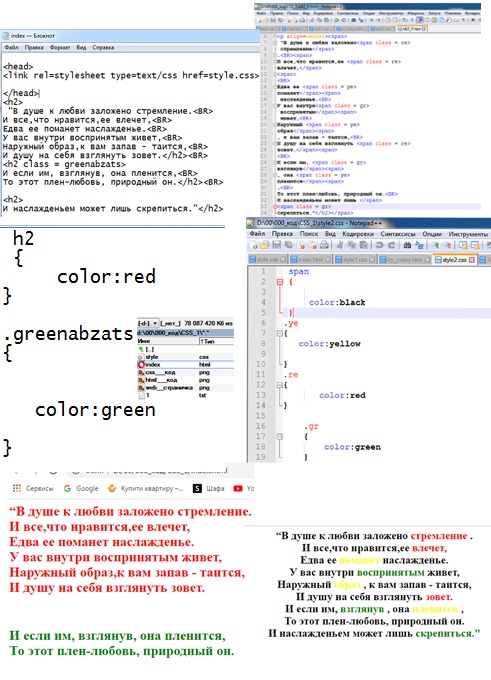Select the index html file in file list
This screenshot has width=491, height=680.
point(185,365)
